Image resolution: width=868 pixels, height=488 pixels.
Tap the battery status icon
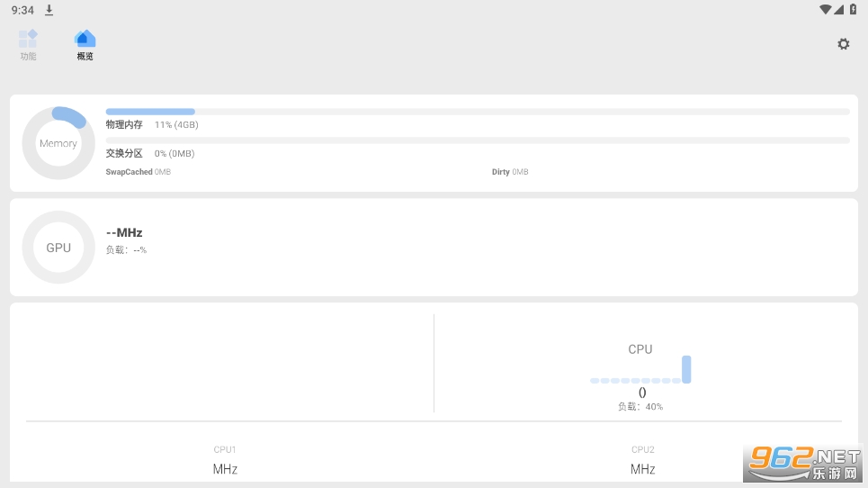(x=853, y=10)
